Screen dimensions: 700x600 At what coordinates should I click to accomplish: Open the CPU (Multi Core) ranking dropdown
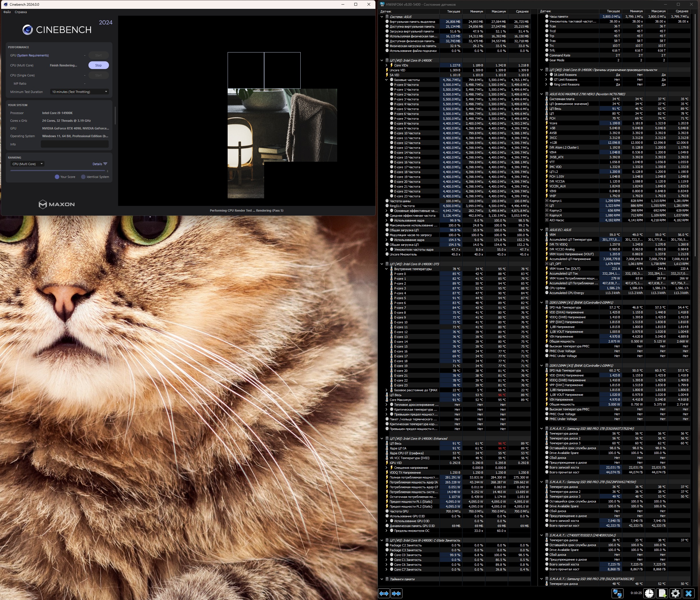click(x=27, y=164)
